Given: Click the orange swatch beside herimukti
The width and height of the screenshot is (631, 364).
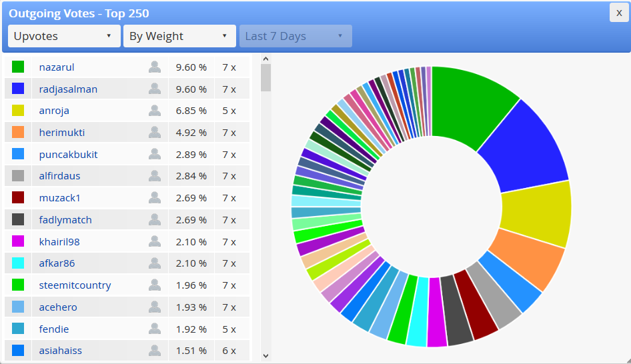Looking at the screenshot, I should (x=18, y=132).
